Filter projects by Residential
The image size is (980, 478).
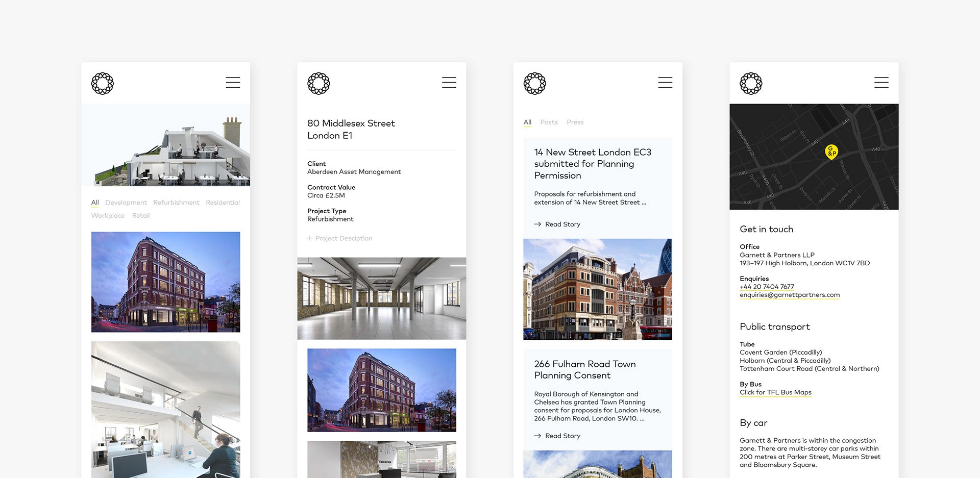(223, 203)
